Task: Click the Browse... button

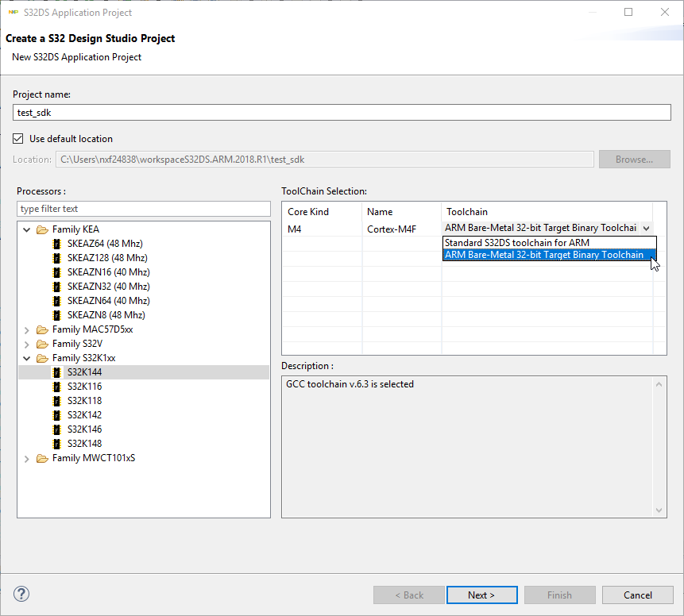Action: [x=634, y=159]
